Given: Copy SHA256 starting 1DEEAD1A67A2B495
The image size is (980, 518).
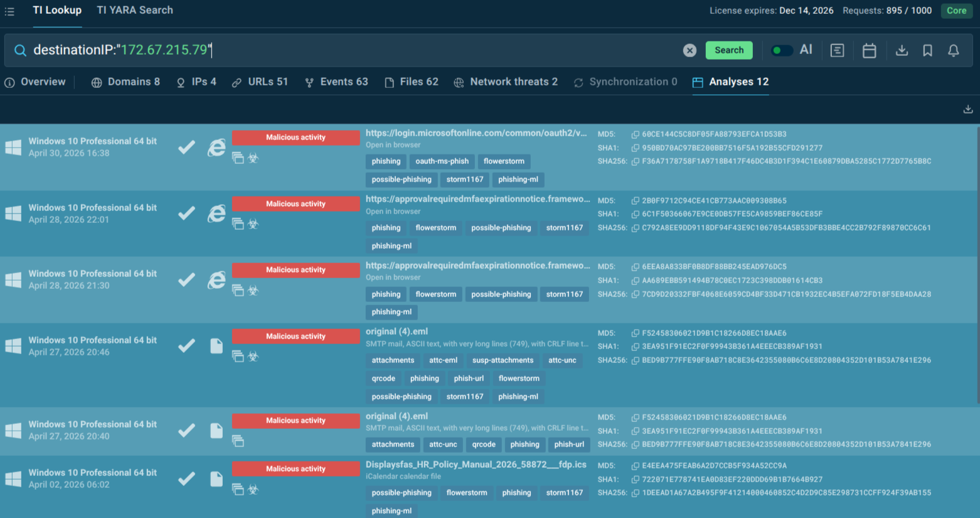Looking at the screenshot, I should [x=635, y=493].
